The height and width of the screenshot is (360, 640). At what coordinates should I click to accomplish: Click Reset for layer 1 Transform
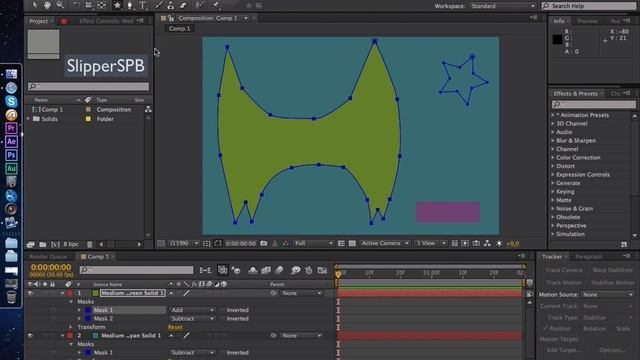175,327
